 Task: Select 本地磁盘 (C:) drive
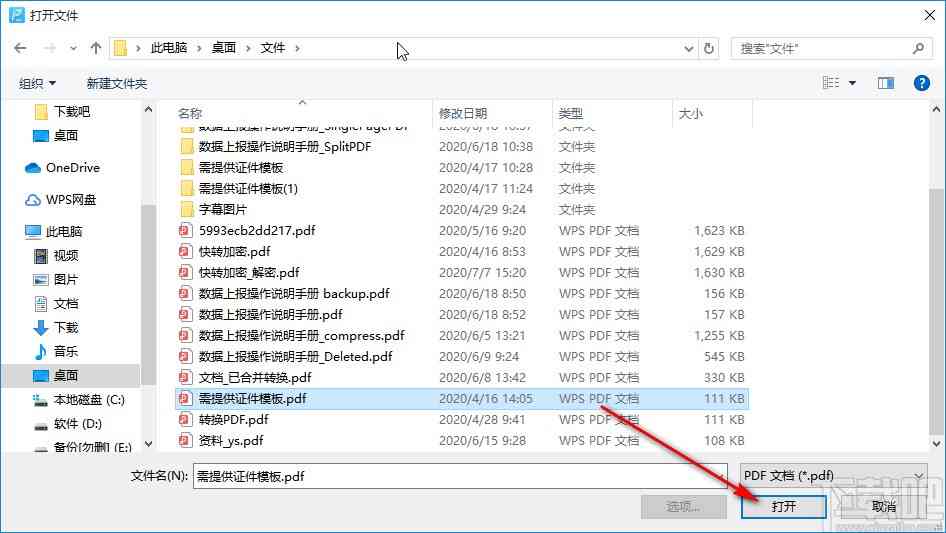(88, 400)
